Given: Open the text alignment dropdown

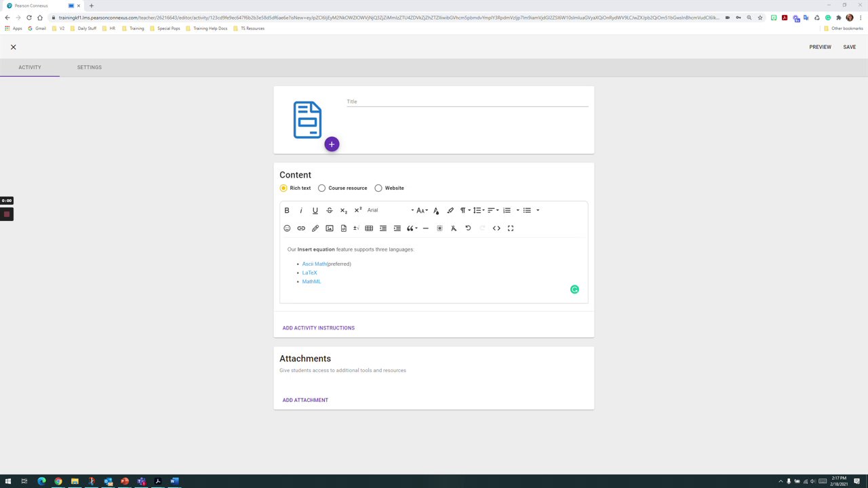Looking at the screenshot, I should click(493, 210).
